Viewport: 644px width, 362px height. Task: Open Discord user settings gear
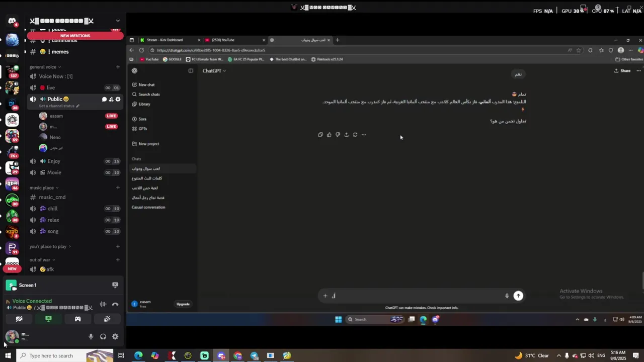tap(115, 337)
